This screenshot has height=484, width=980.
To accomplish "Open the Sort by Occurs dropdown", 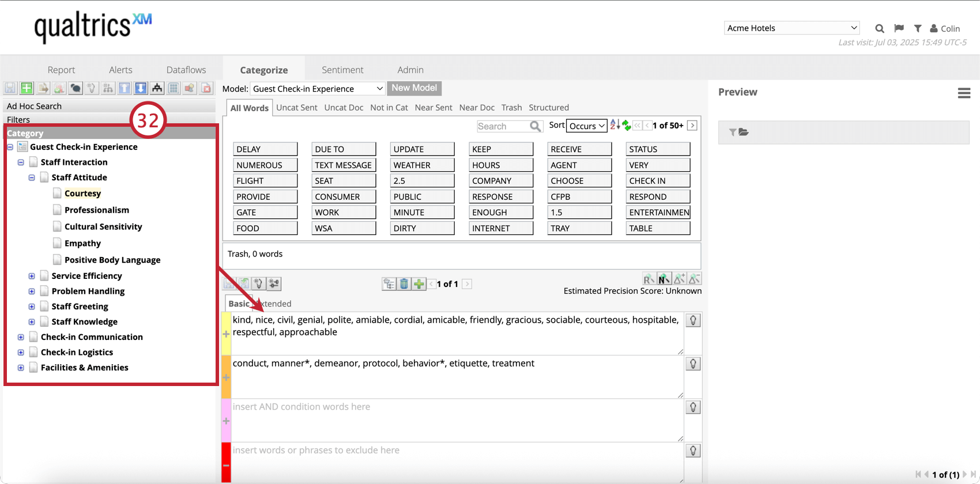I will (587, 126).
